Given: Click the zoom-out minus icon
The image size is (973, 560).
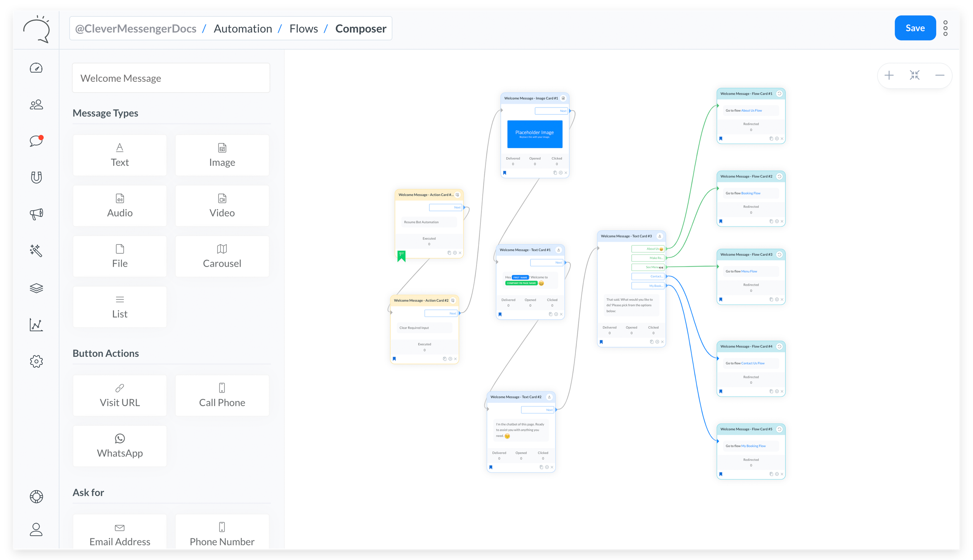Looking at the screenshot, I should click(940, 75).
